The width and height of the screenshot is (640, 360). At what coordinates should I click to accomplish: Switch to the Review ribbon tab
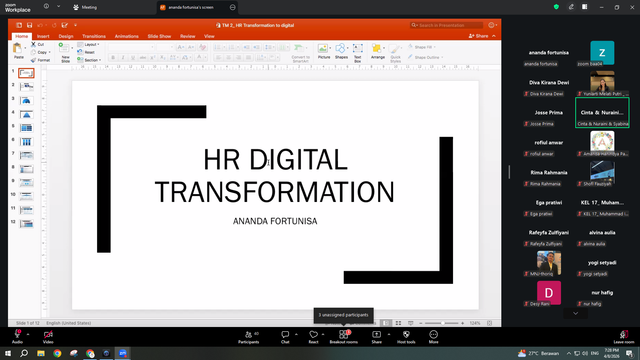(x=188, y=36)
